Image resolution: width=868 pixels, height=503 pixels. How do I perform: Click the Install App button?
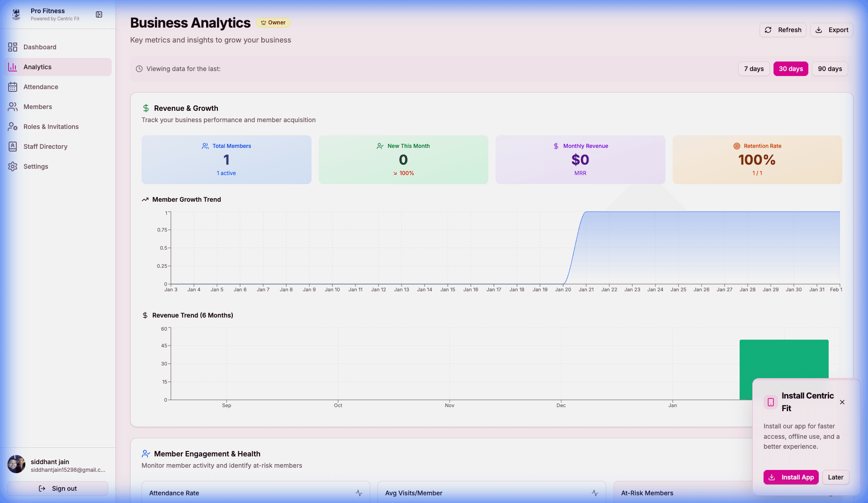791,477
